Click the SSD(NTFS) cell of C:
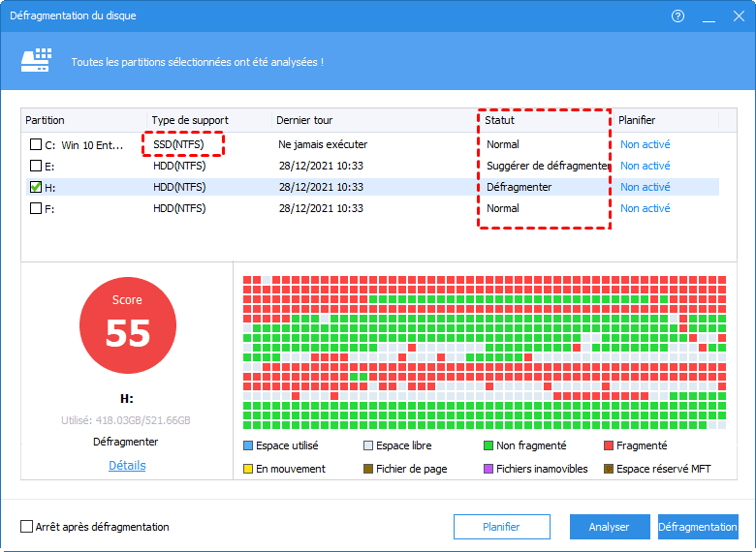The width and height of the screenshot is (756, 552). [179, 144]
